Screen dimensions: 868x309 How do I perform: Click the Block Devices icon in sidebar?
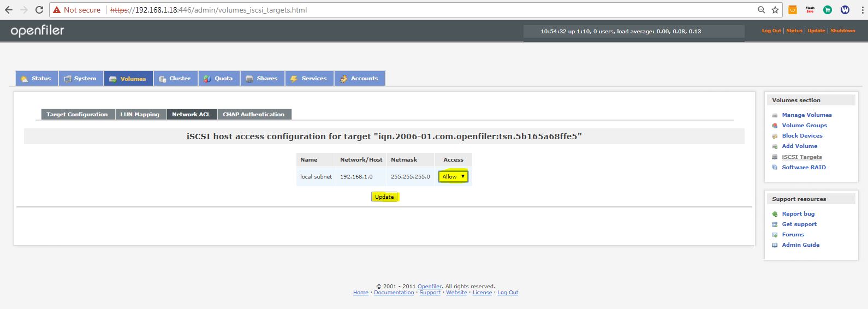[775, 136]
